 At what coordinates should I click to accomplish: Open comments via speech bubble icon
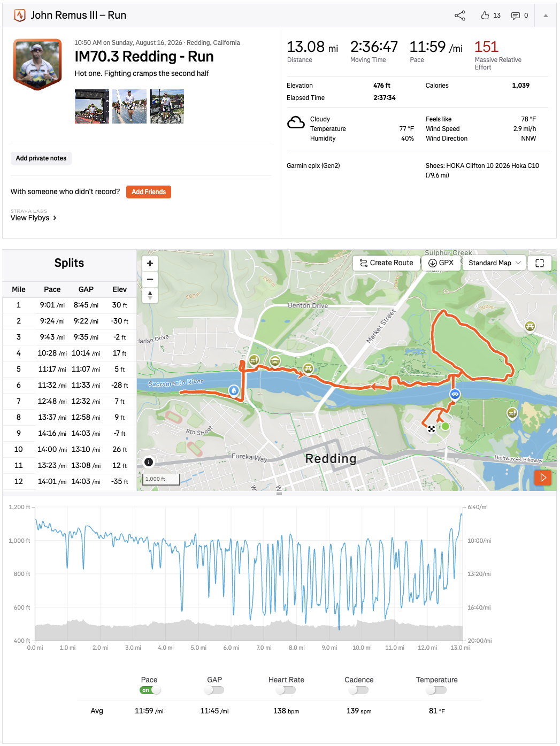pyautogui.click(x=516, y=16)
